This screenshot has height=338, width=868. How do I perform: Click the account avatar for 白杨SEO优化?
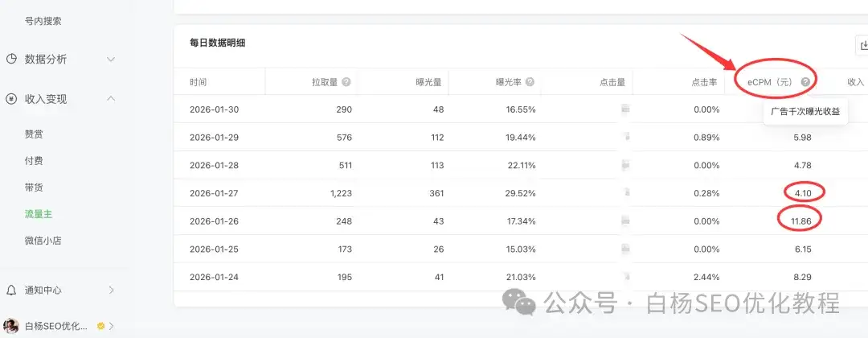(x=11, y=326)
